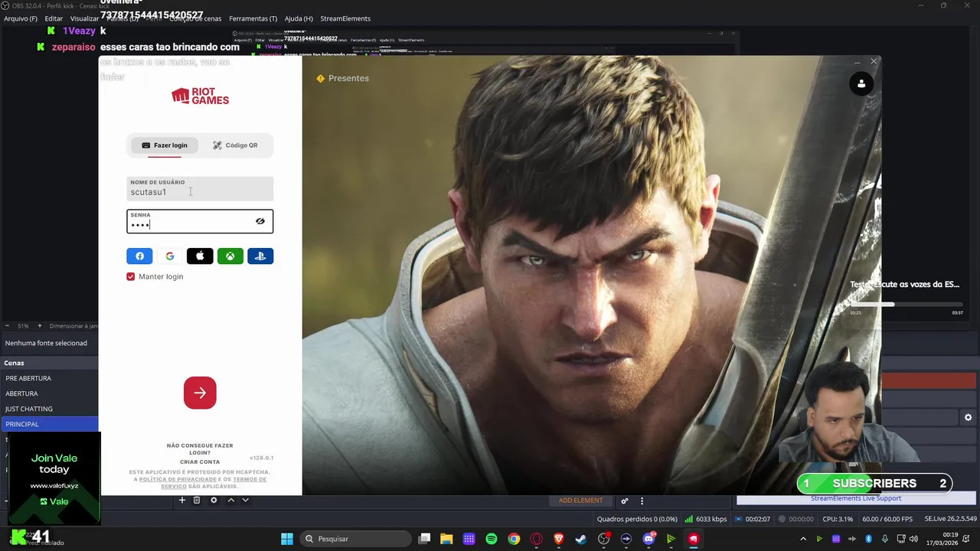Click the 6033 kbps status entry

click(x=706, y=519)
